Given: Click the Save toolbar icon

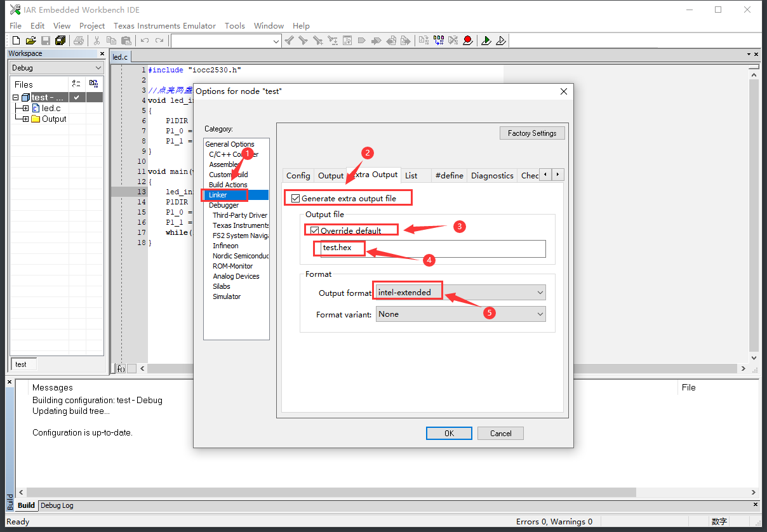Looking at the screenshot, I should click(46, 41).
